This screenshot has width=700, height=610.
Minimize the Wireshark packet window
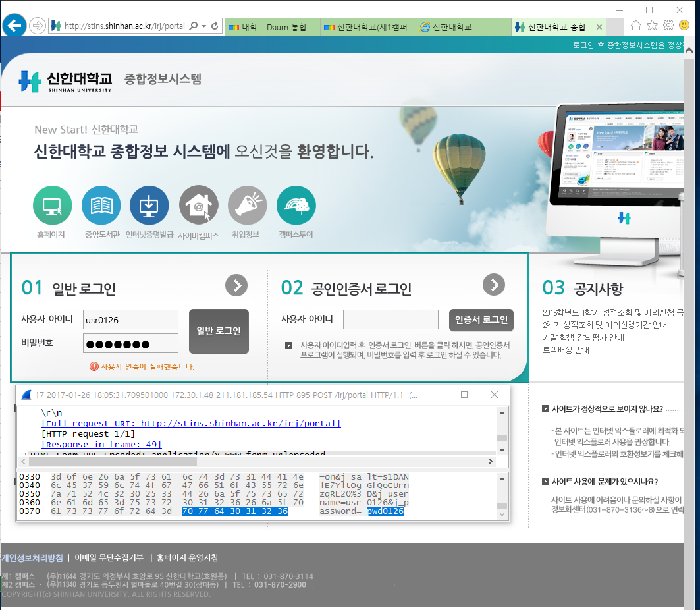click(x=435, y=395)
